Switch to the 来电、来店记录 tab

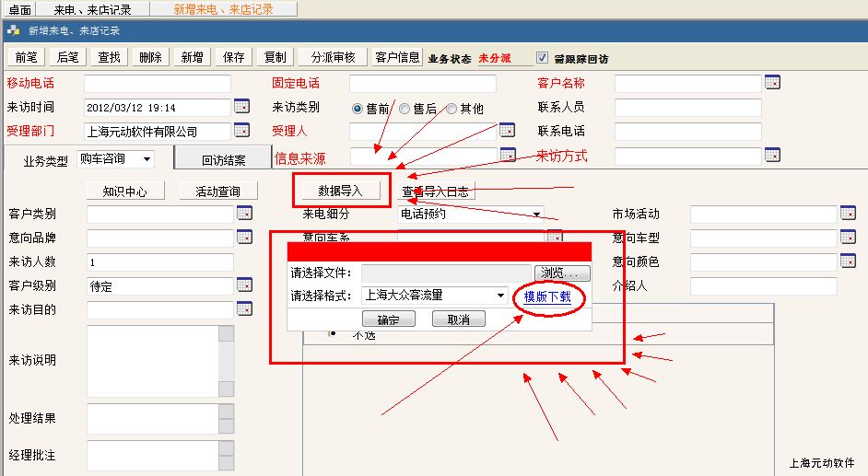92,9
